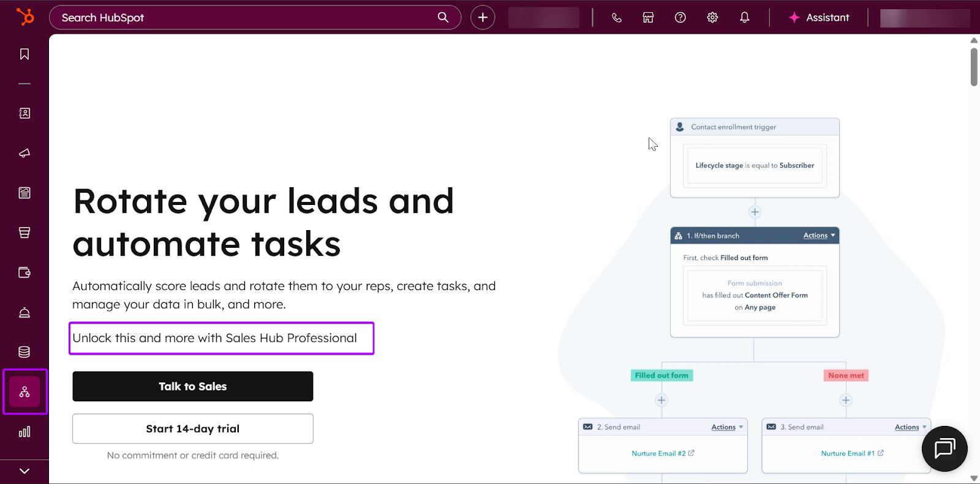
Task: Click the HubSpot sprocket logo
Action: click(x=24, y=17)
